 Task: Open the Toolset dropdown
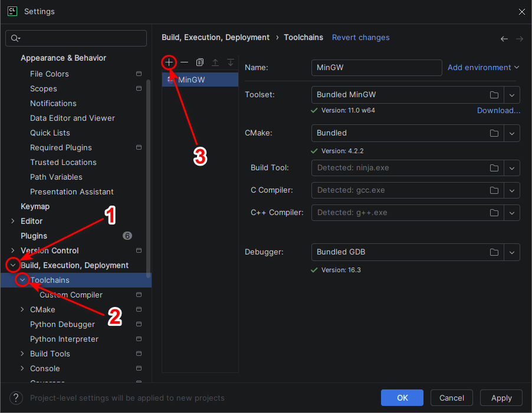(512, 95)
